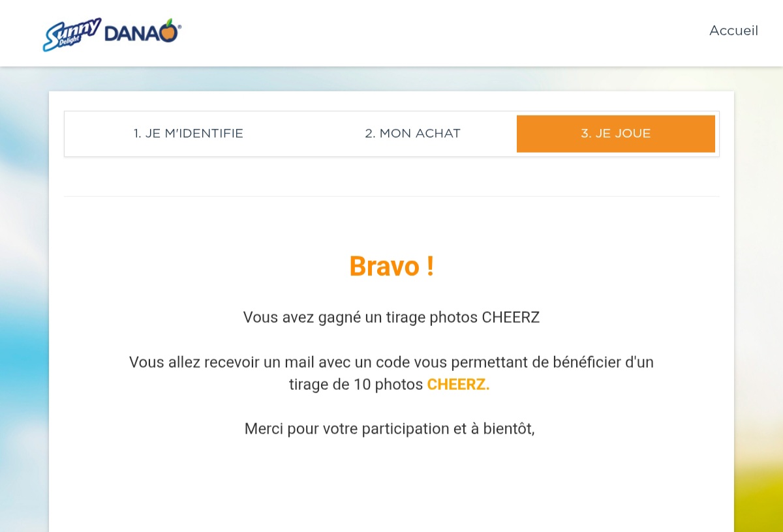Click the exclamation mark after Bravo
The width and height of the screenshot is (783, 532).
[x=430, y=266]
